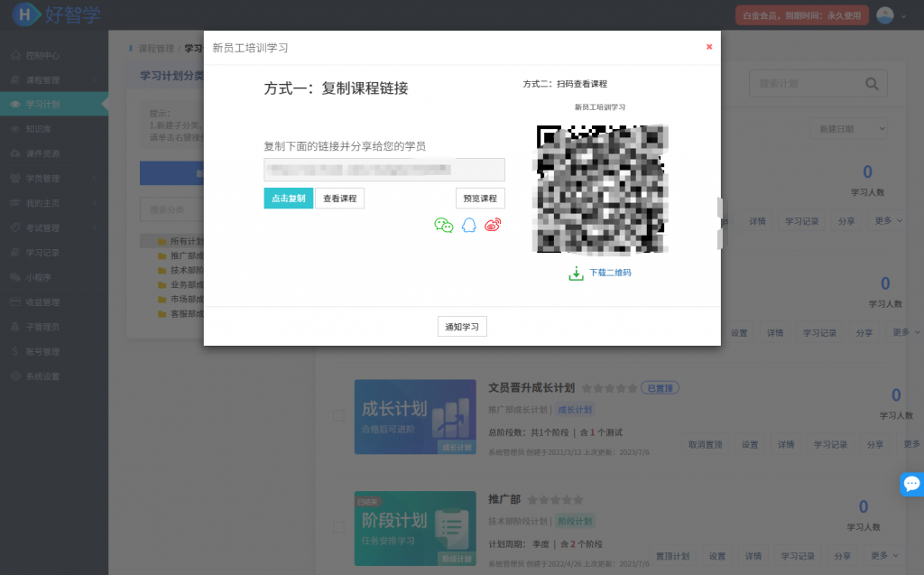
Task: Open the online chat support icon
Action: tap(911, 484)
